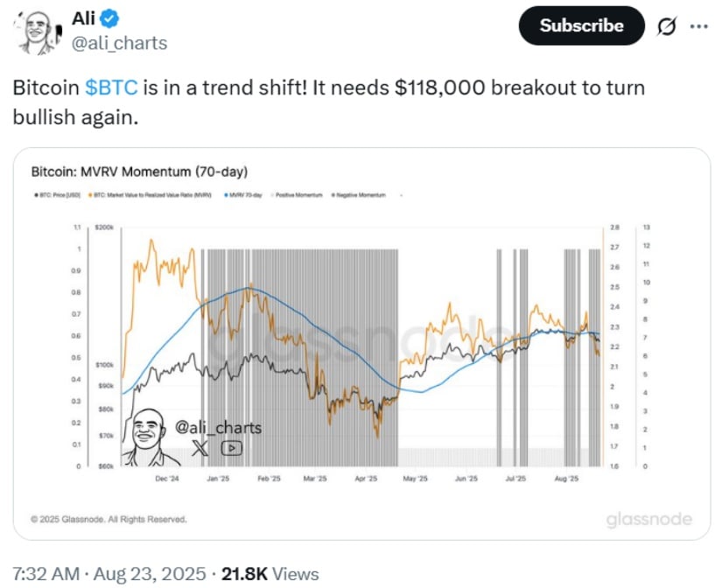
Task: Click the YouTube icon in chart watermark
Action: (x=232, y=447)
